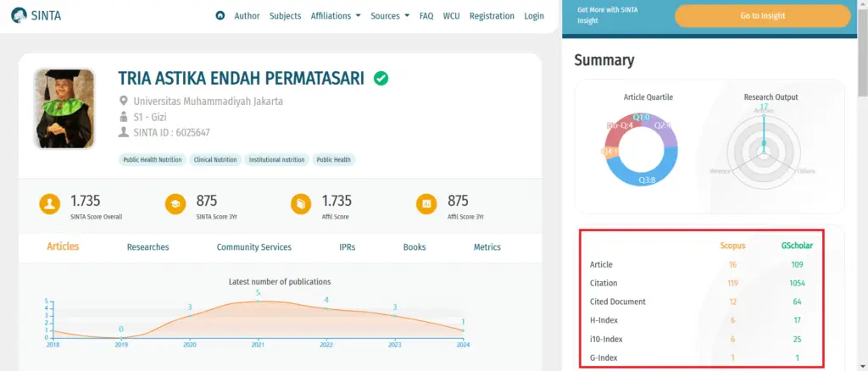Click the Login link

(x=534, y=15)
